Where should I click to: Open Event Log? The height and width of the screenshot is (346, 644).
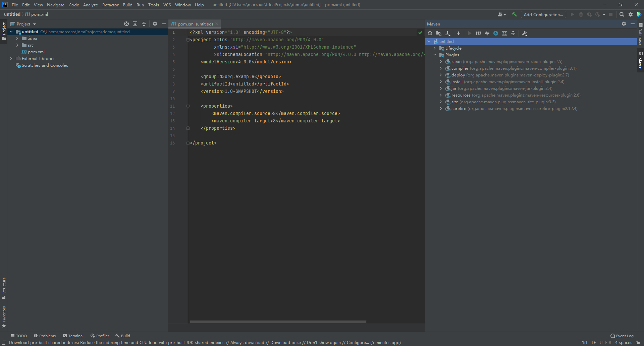(x=622, y=336)
